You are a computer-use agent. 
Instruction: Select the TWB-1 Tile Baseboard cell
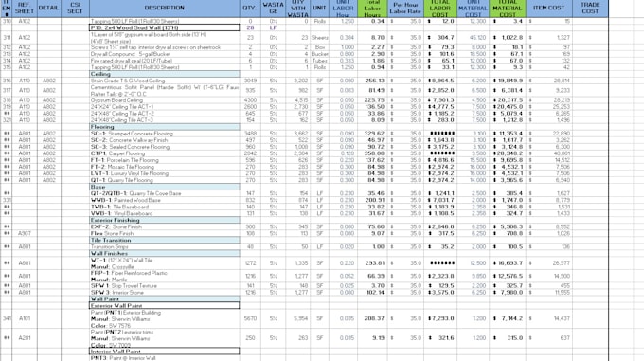(x=164, y=207)
